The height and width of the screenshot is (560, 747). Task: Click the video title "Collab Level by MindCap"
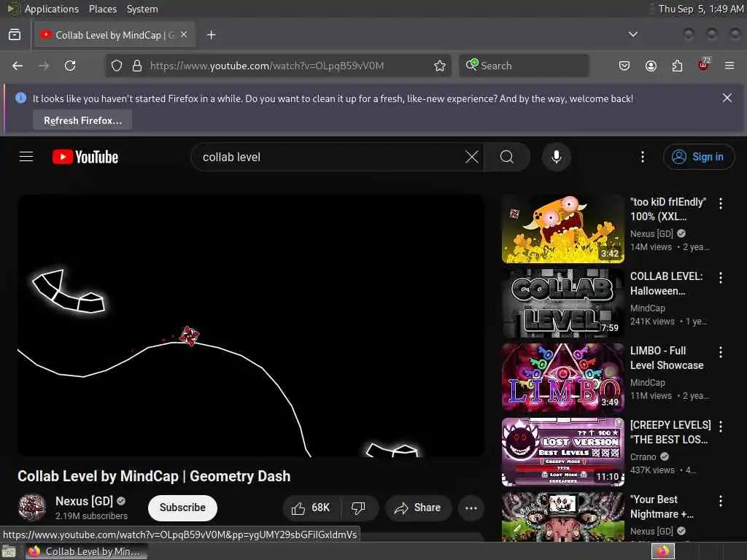(154, 476)
